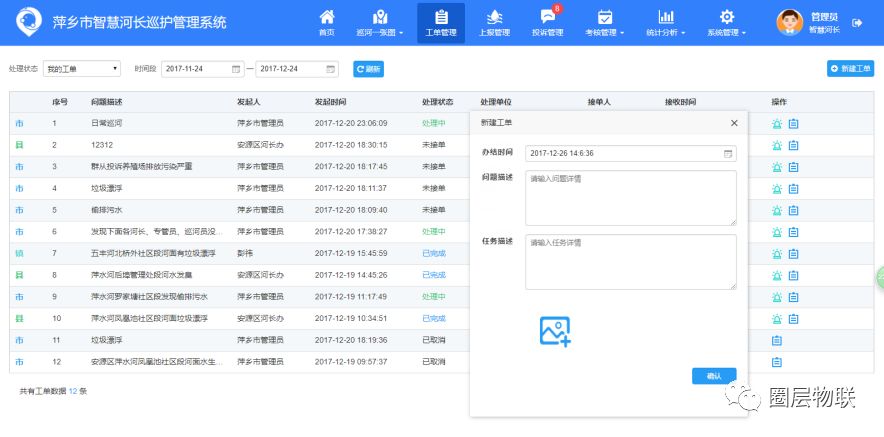Open the details icon for row 12312

[x=793, y=145]
